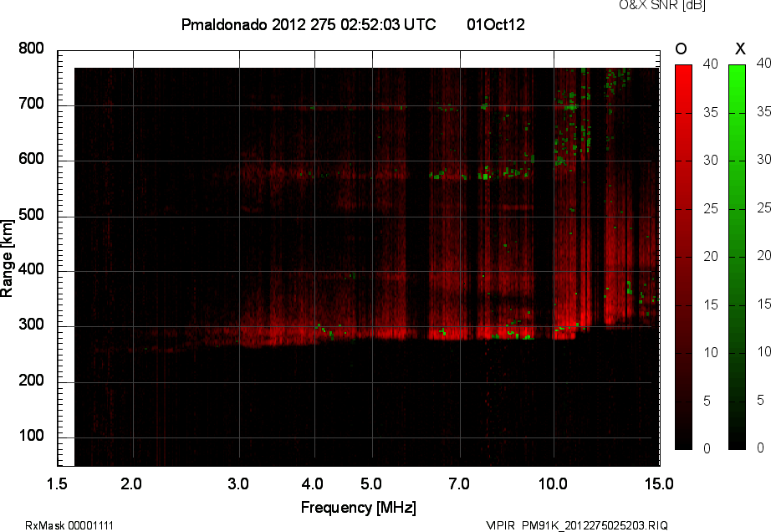Viewport: 771px width, 532px height.
Task: Click the 2.0 frequency tick label
Action: coord(131,483)
